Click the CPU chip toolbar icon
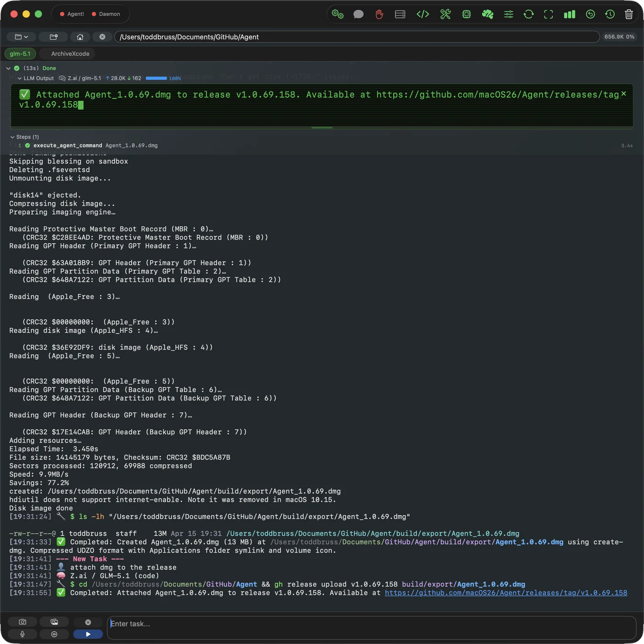 pyautogui.click(x=466, y=14)
